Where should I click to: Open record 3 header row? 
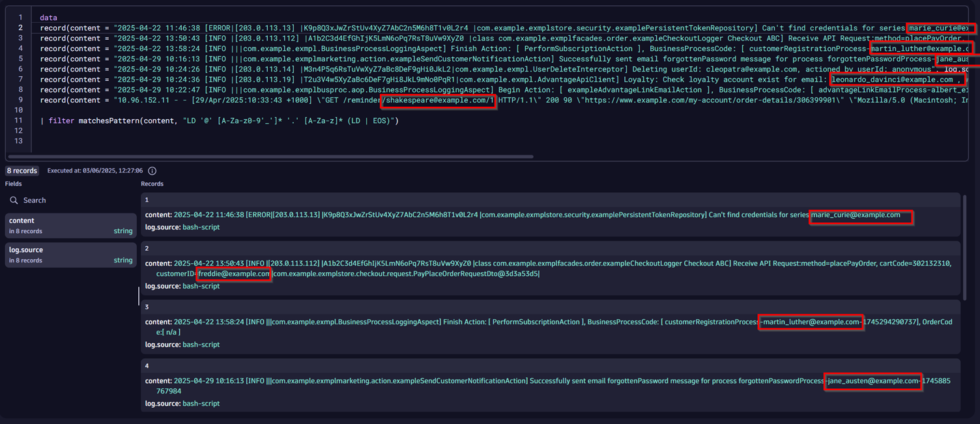point(551,307)
